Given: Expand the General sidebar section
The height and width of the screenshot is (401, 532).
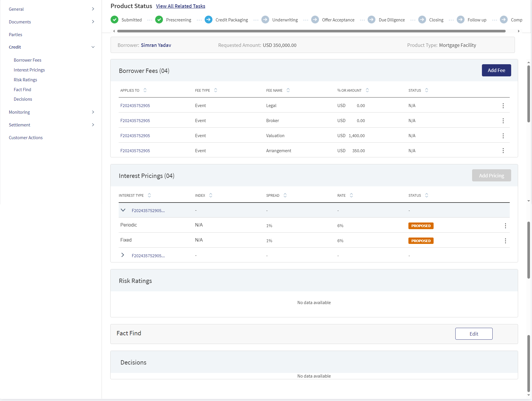Looking at the screenshot, I should [93, 9].
